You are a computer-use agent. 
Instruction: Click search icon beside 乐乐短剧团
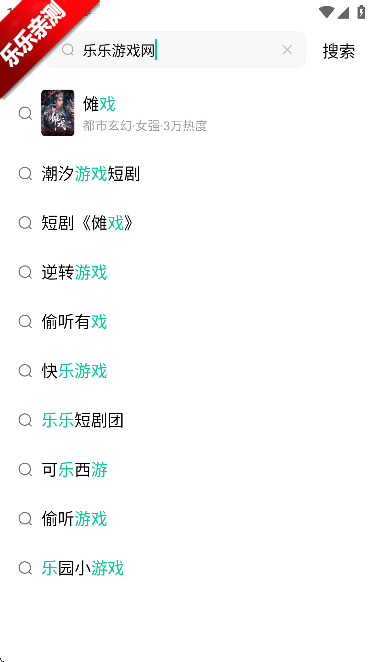click(x=25, y=421)
